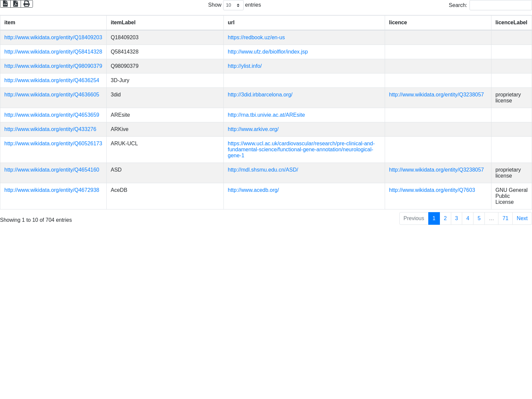Visit the ucl.ac.uk cardiovascular research link
Screen dimensions: 532x399
301,150
